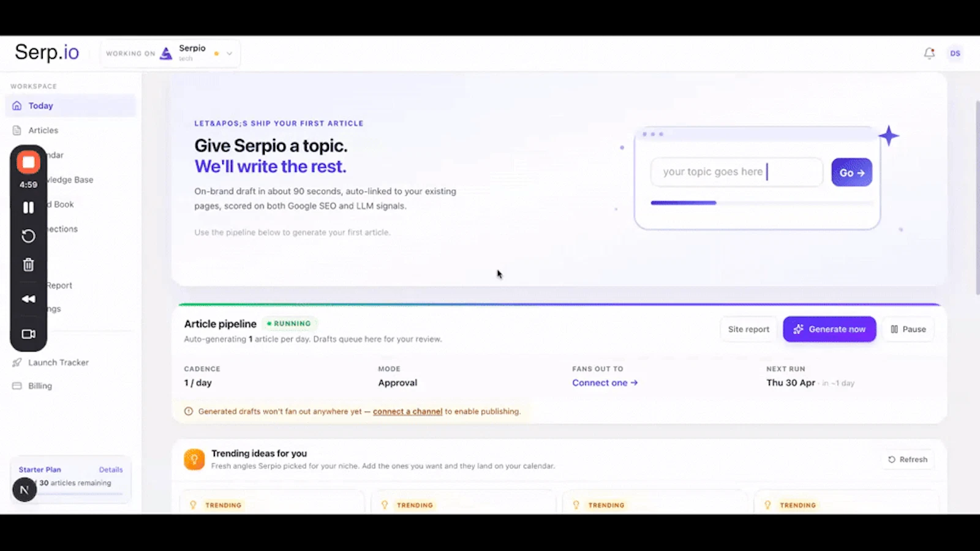Click the Today home icon
Image resolution: width=980 pixels, height=551 pixels.
pyautogui.click(x=17, y=106)
